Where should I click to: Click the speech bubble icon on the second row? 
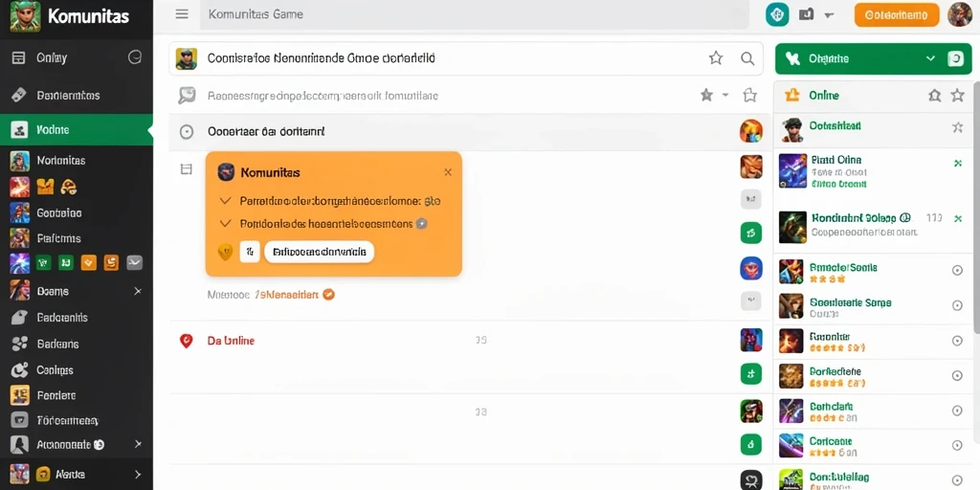(187, 95)
